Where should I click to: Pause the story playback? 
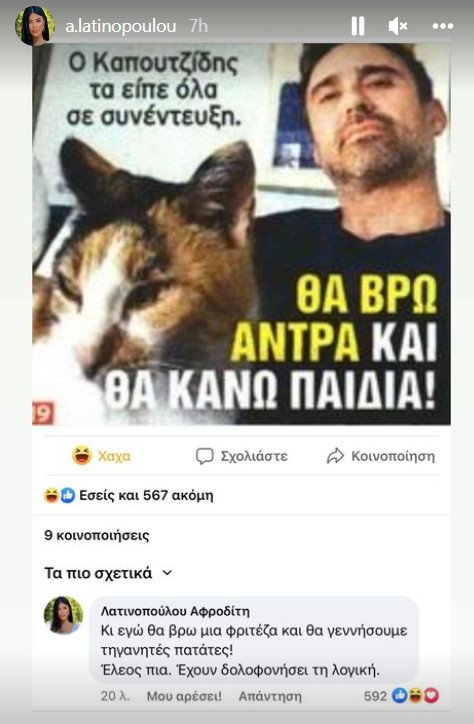point(358,26)
